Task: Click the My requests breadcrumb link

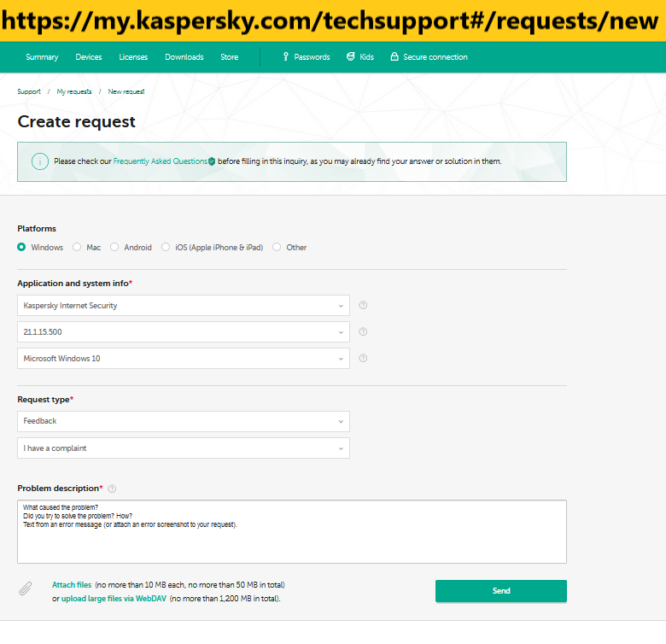Action: [x=74, y=91]
